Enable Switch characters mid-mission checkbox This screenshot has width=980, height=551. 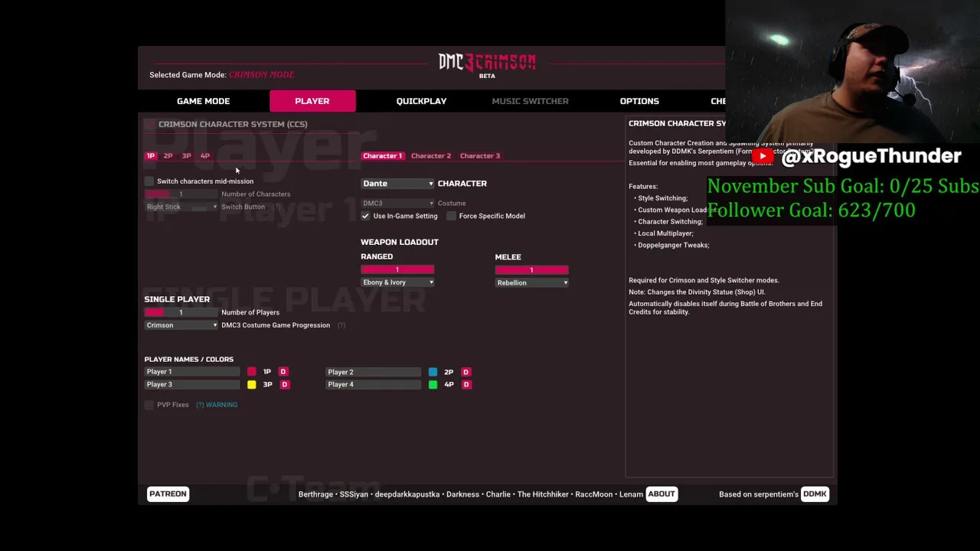[x=149, y=181]
